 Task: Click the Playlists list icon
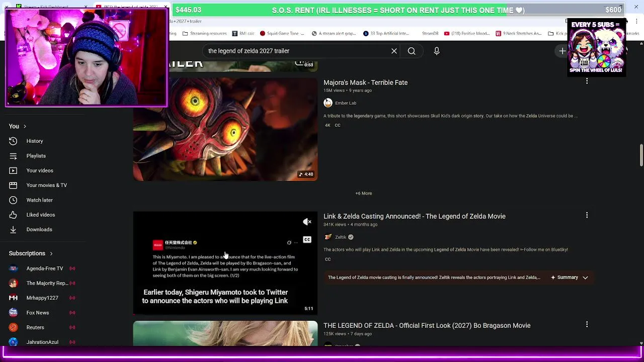pyautogui.click(x=13, y=156)
